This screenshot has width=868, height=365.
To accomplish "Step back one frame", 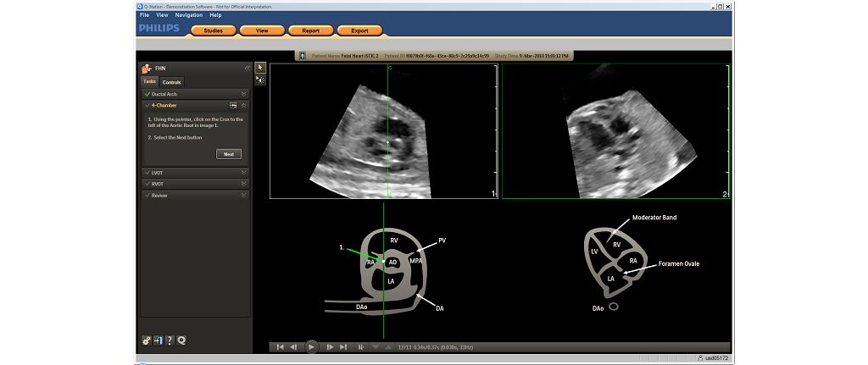I will pyautogui.click(x=294, y=347).
